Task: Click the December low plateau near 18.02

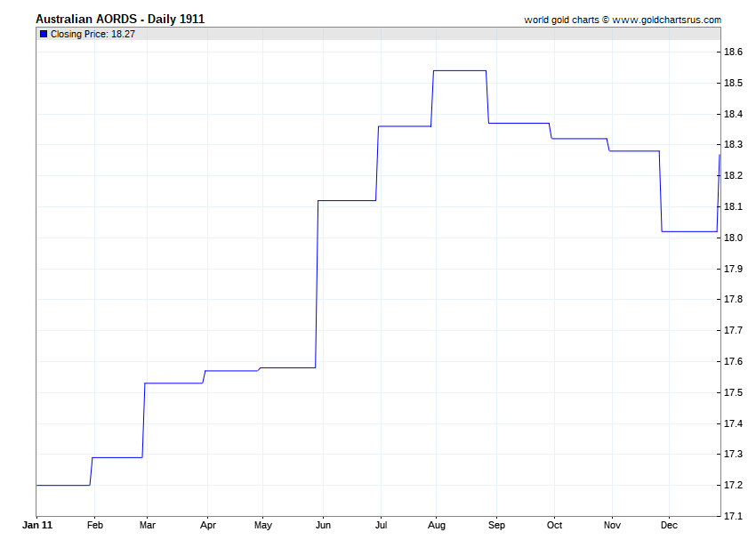Action: coord(688,231)
